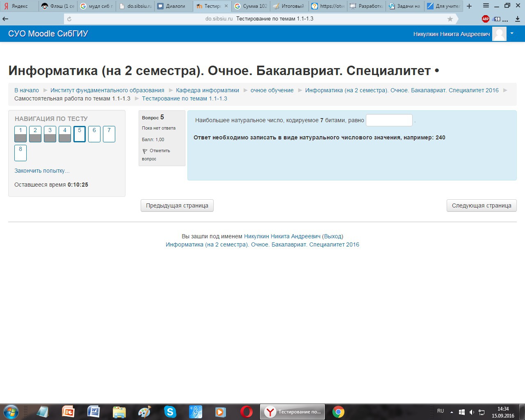Open browser downloads arrow icon
The height and width of the screenshot is (420, 525).
517,19
